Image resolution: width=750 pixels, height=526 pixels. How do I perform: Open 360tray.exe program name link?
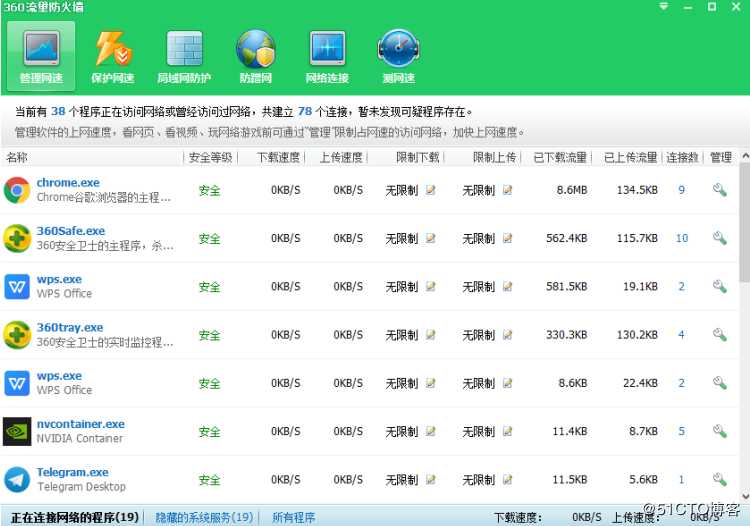pos(70,328)
